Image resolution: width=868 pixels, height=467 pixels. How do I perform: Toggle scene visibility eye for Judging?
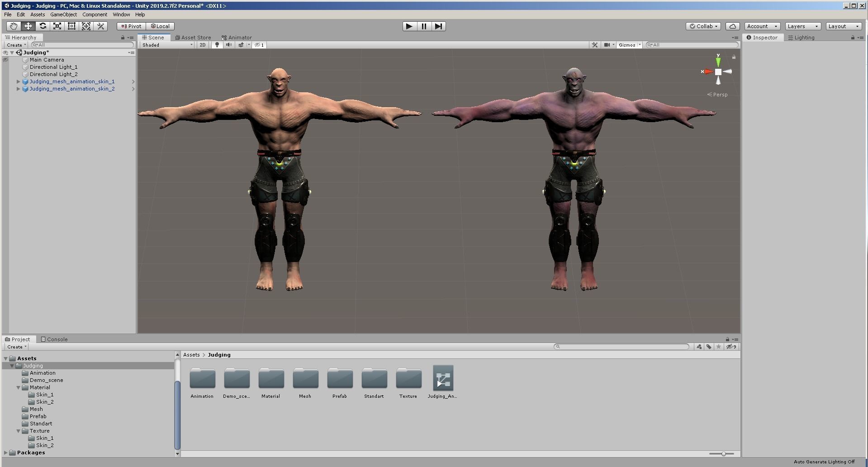pyautogui.click(x=5, y=52)
